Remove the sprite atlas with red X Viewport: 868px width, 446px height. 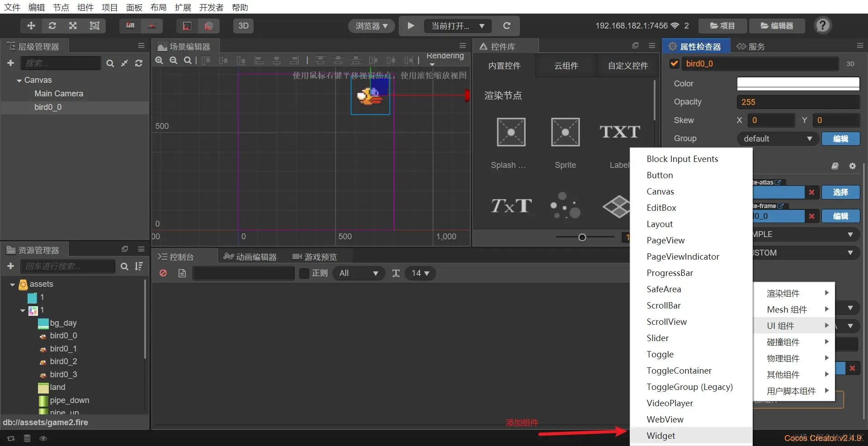tap(811, 192)
